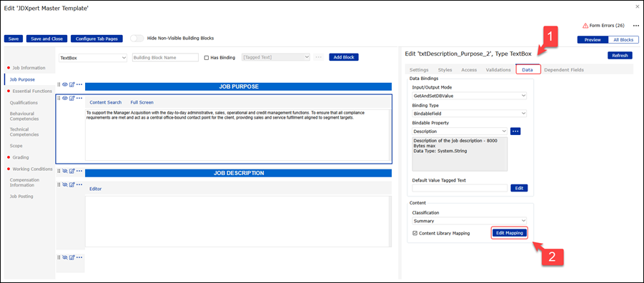Click drag handle of Content Search text block

[x=59, y=98]
